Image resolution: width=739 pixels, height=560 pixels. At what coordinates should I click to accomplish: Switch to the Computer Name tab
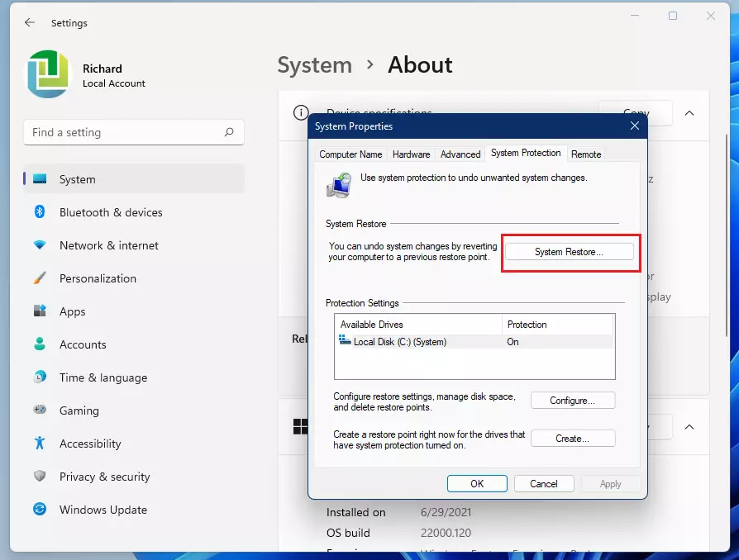(350, 154)
